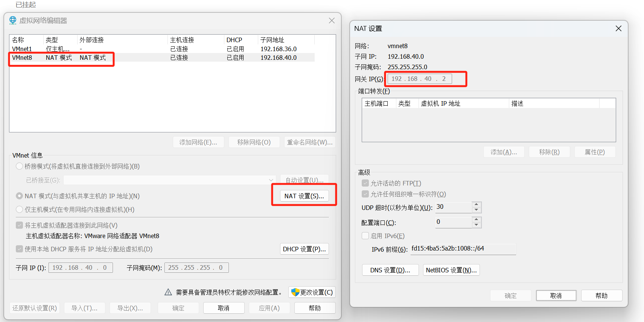Toggle 将主机虚拟适配器连接到此网络 checkbox

coord(19,225)
